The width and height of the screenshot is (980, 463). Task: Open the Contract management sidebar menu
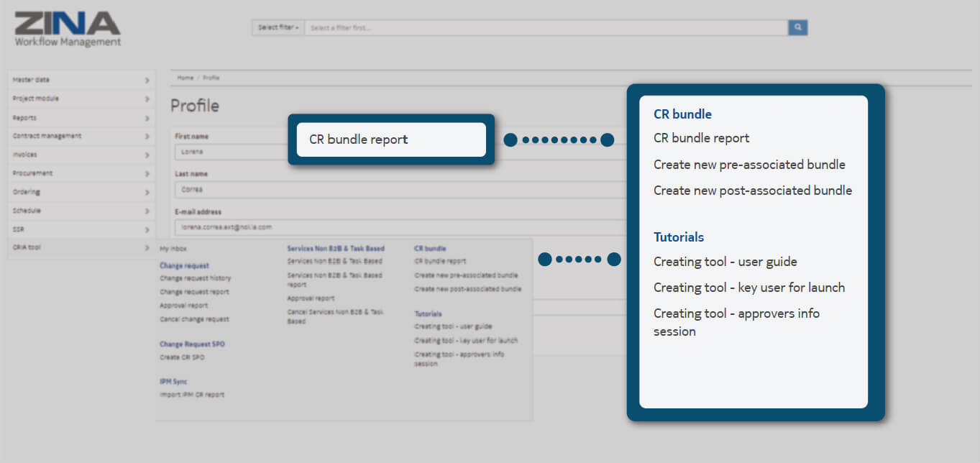click(x=47, y=136)
